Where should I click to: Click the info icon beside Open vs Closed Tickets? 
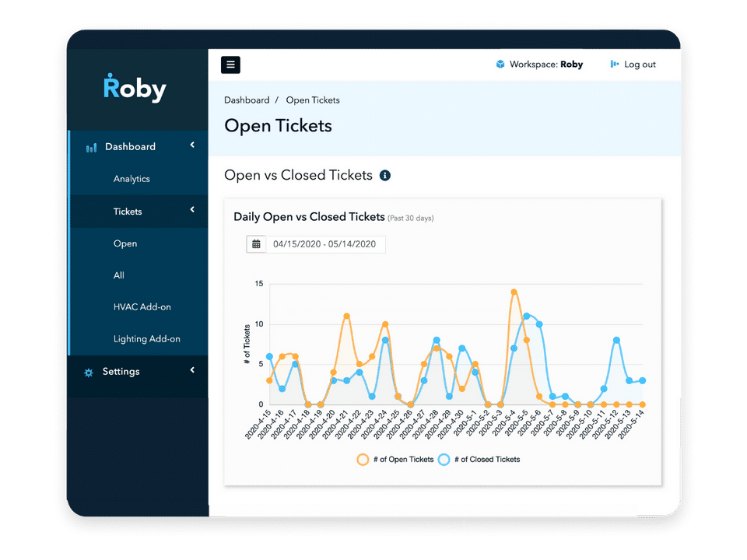tap(385, 176)
